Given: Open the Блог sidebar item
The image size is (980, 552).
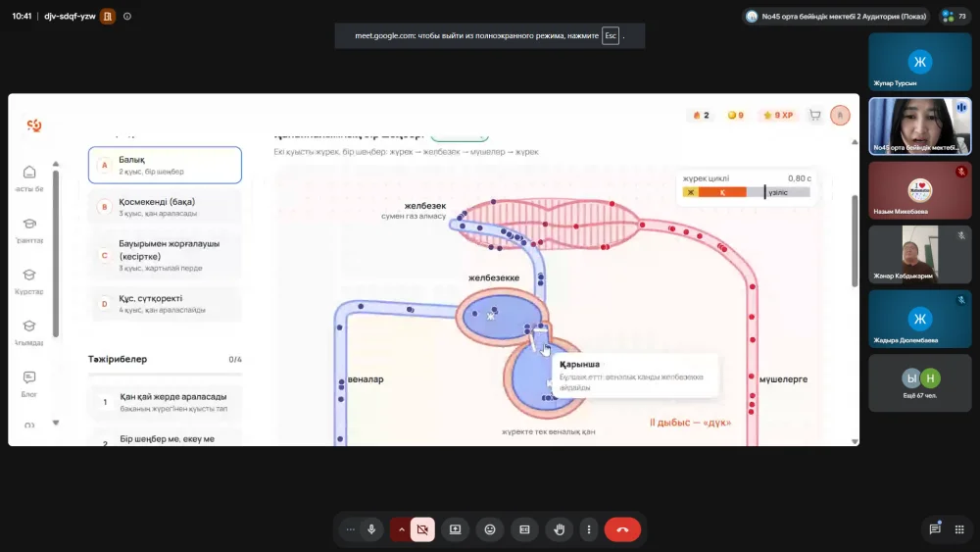Looking at the screenshot, I should pyautogui.click(x=29, y=383).
